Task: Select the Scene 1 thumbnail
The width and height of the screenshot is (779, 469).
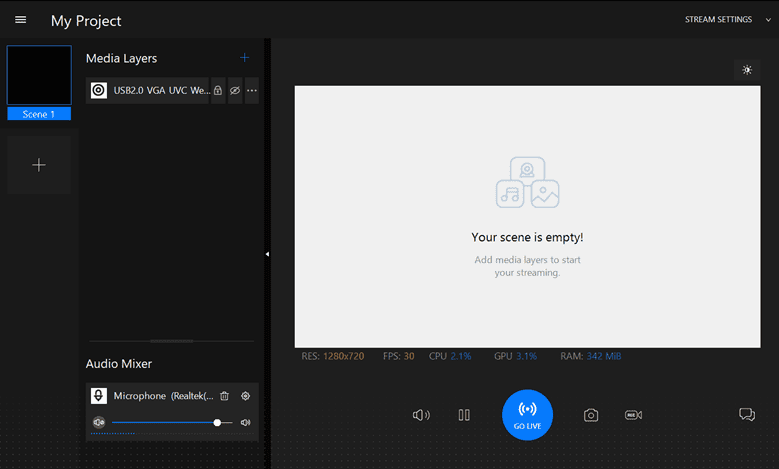Action: pos(39,76)
